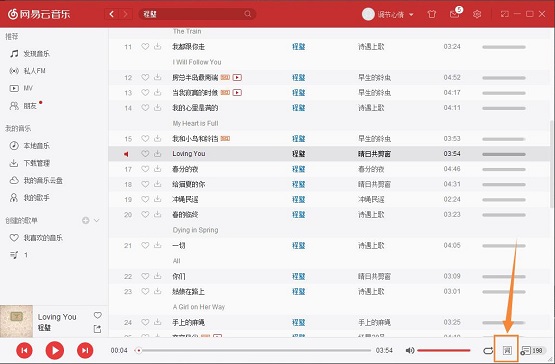The height and width of the screenshot is (364, 555).
Task: Switch to mini mode using the header icon
Action: click(x=504, y=14)
